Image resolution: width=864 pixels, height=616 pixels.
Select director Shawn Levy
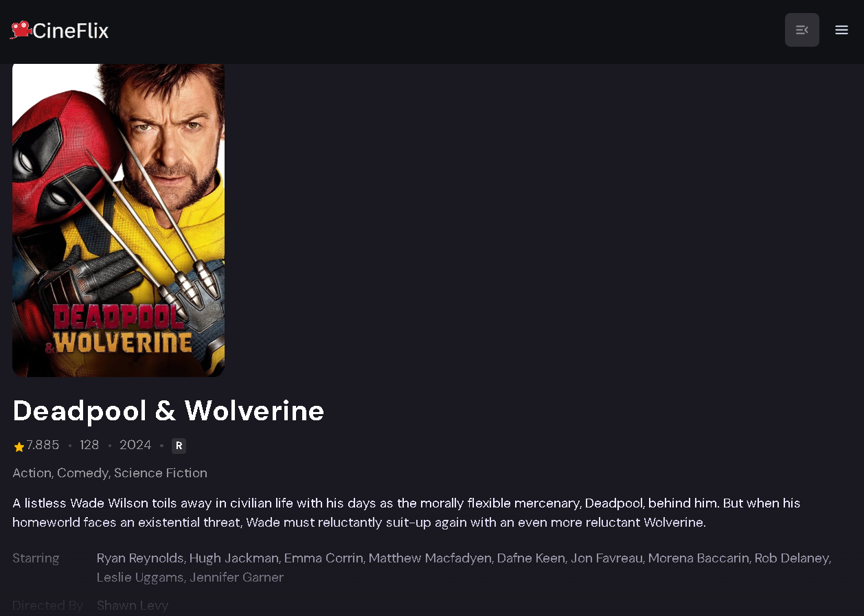pos(133,606)
